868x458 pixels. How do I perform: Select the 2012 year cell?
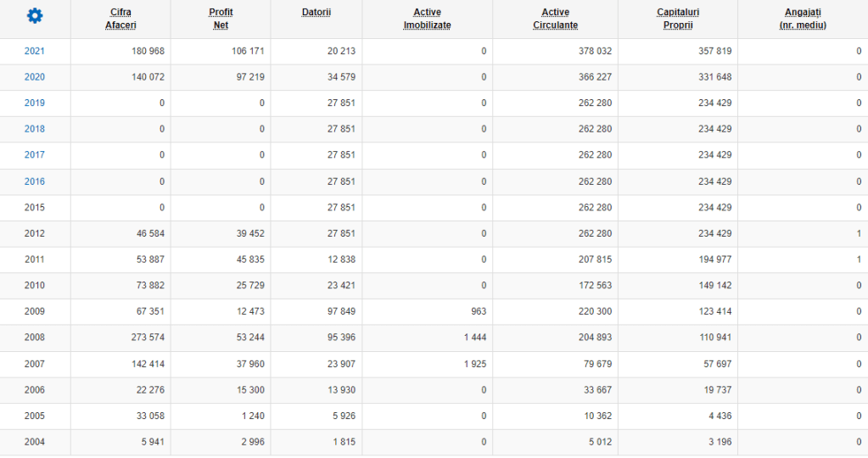pos(35,234)
